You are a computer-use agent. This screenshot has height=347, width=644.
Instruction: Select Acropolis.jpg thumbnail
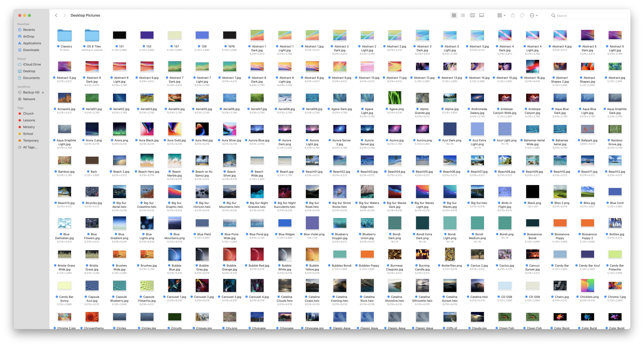pyautogui.click(x=64, y=98)
